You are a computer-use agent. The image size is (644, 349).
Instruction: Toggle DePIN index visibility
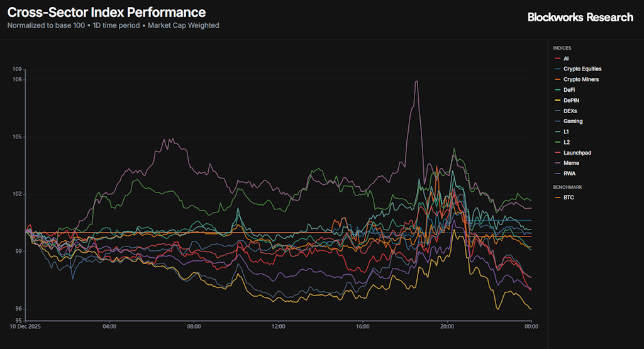(x=571, y=101)
